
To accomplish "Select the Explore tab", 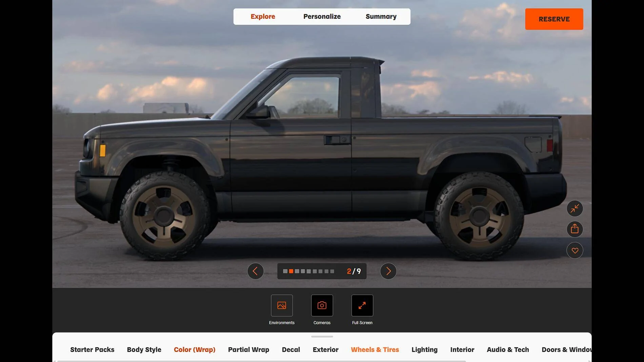I will 263,17.
